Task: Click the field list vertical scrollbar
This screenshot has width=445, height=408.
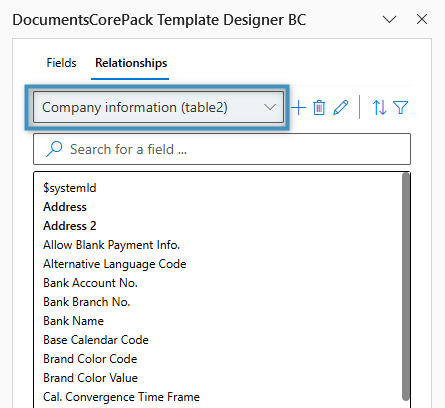Action: pos(406,286)
